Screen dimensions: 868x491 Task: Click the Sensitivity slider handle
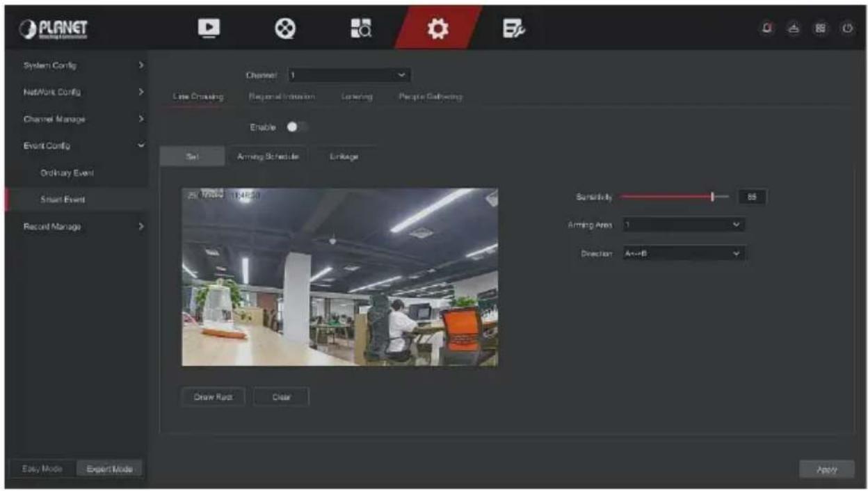click(x=714, y=198)
